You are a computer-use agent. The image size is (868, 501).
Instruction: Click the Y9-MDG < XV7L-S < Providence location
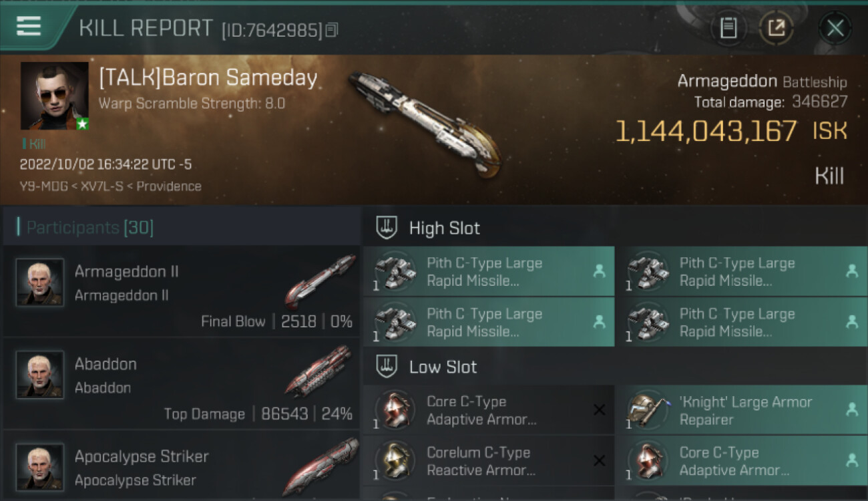pyautogui.click(x=110, y=186)
